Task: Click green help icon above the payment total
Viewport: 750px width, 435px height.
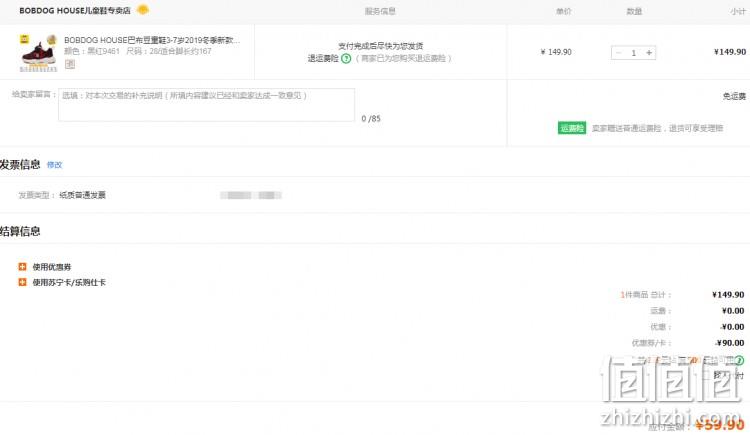Action: click(739, 360)
